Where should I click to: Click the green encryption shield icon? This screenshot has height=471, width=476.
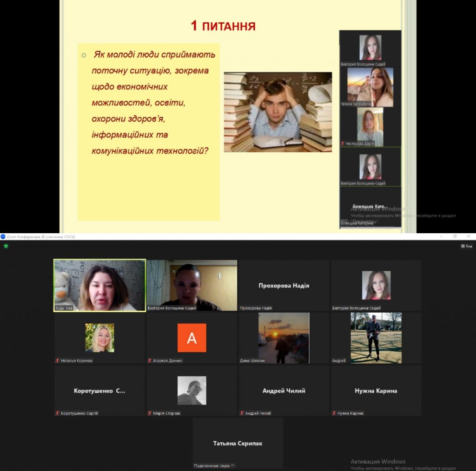[x=6, y=246]
